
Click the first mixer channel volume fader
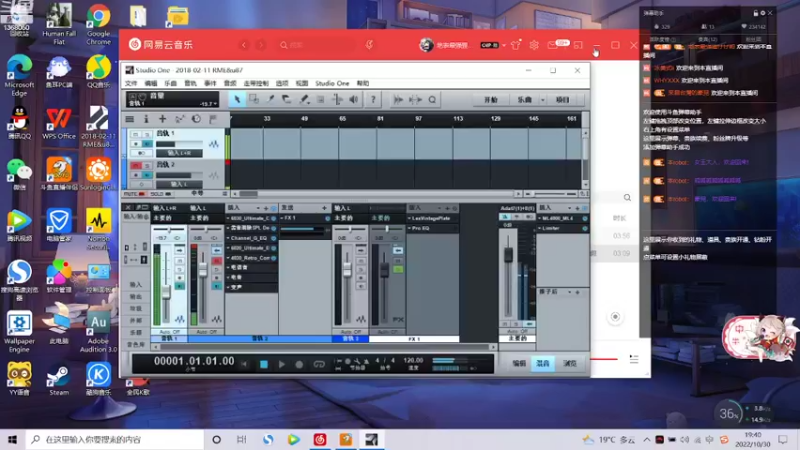coord(166,292)
